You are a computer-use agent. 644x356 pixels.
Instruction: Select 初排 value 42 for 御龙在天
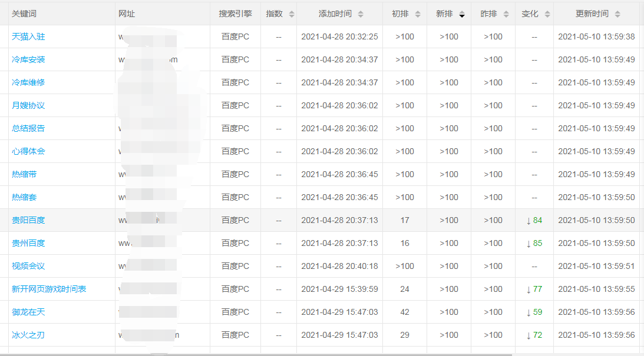(405, 312)
